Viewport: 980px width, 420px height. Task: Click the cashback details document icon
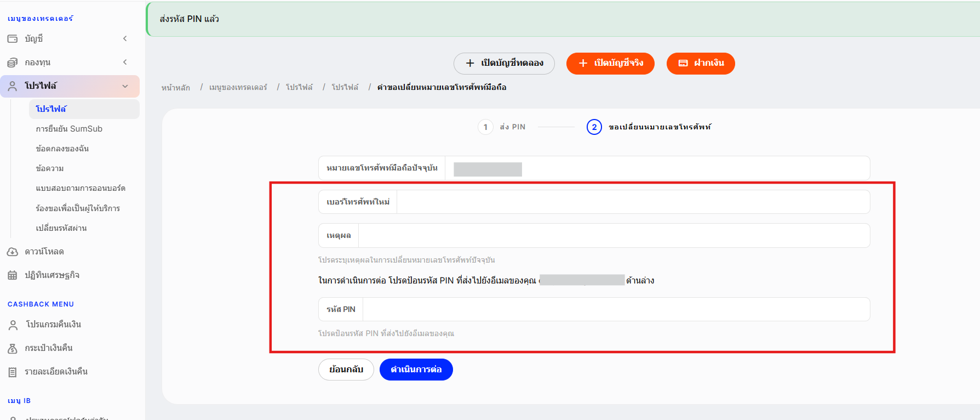point(12,372)
